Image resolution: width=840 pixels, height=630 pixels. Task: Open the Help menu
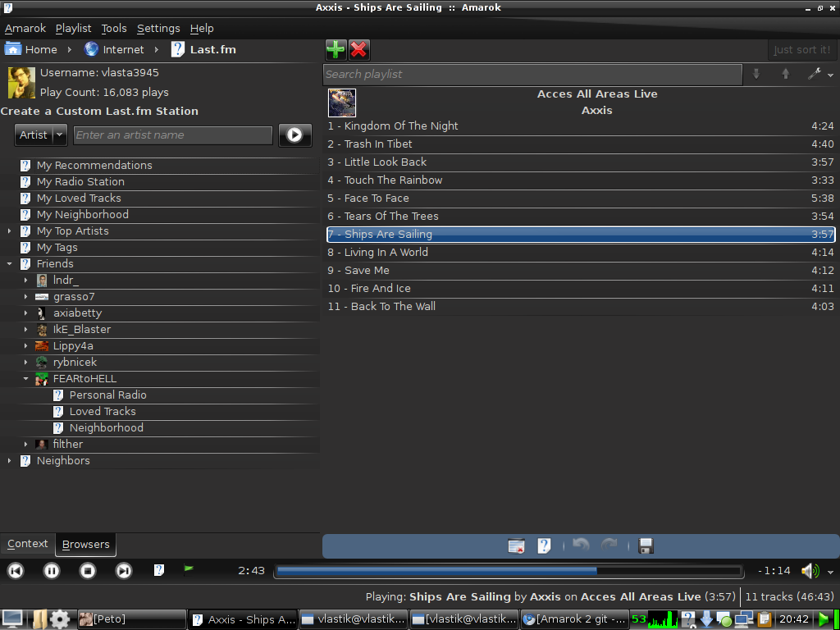tap(202, 29)
